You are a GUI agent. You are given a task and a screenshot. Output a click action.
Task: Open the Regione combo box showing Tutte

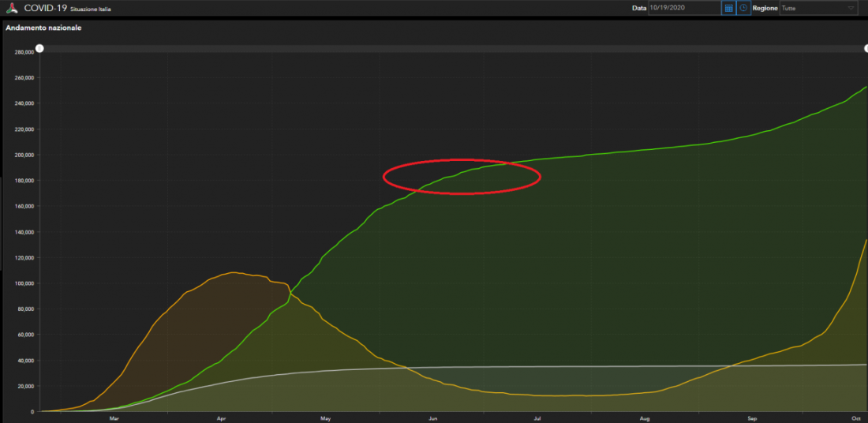[817, 8]
